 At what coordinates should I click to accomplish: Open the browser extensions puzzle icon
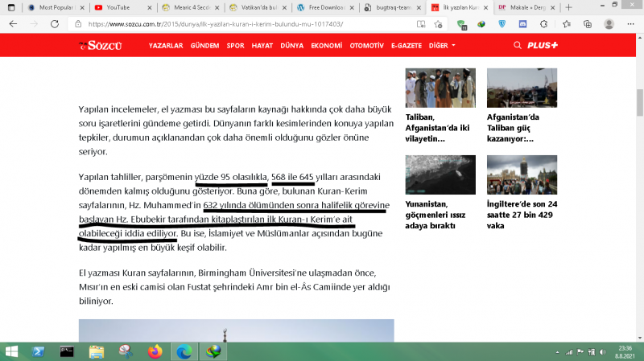coord(544,24)
